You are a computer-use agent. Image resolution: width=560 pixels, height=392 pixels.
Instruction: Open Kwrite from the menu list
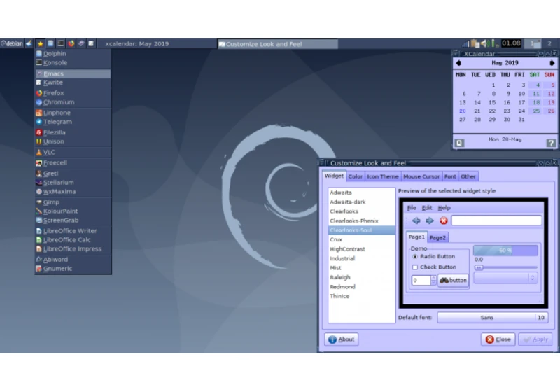click(x=73, y=83)
